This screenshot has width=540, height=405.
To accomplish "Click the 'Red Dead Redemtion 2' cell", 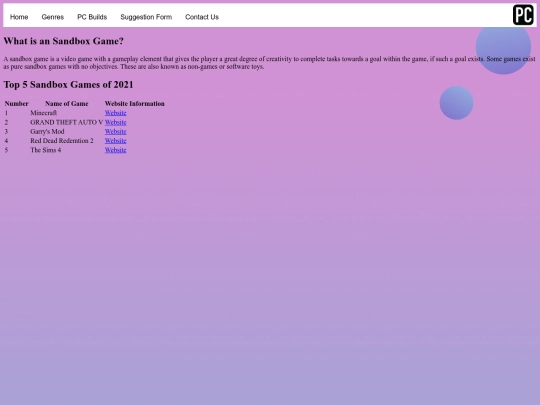I will point(62,141).
